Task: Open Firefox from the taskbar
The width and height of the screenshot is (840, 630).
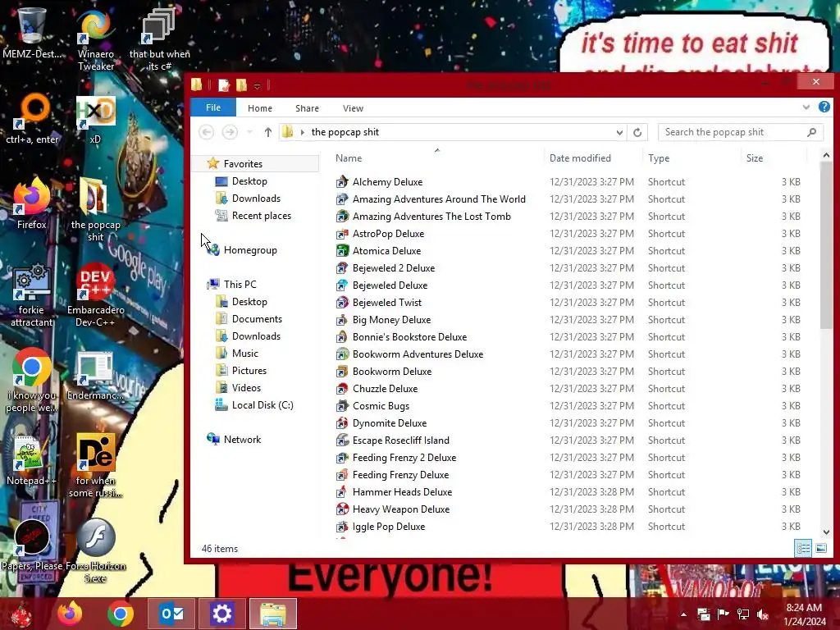Action: (x=70, y=614)
